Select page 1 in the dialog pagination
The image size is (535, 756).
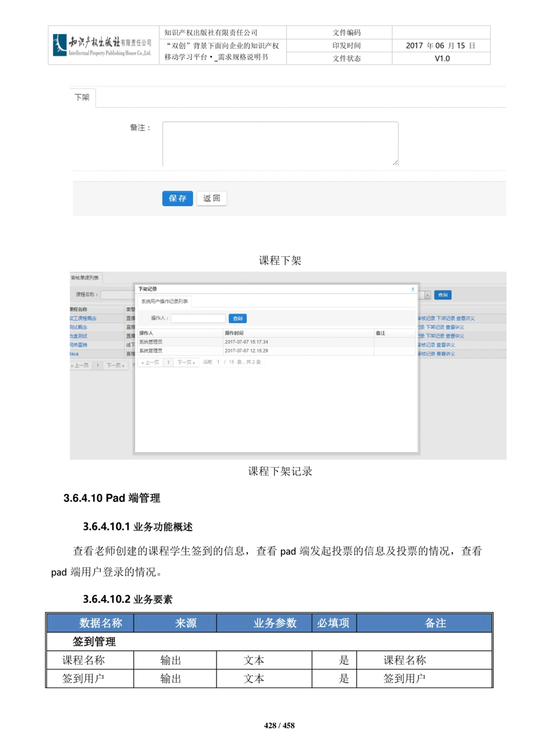click(x=167, y=362)
